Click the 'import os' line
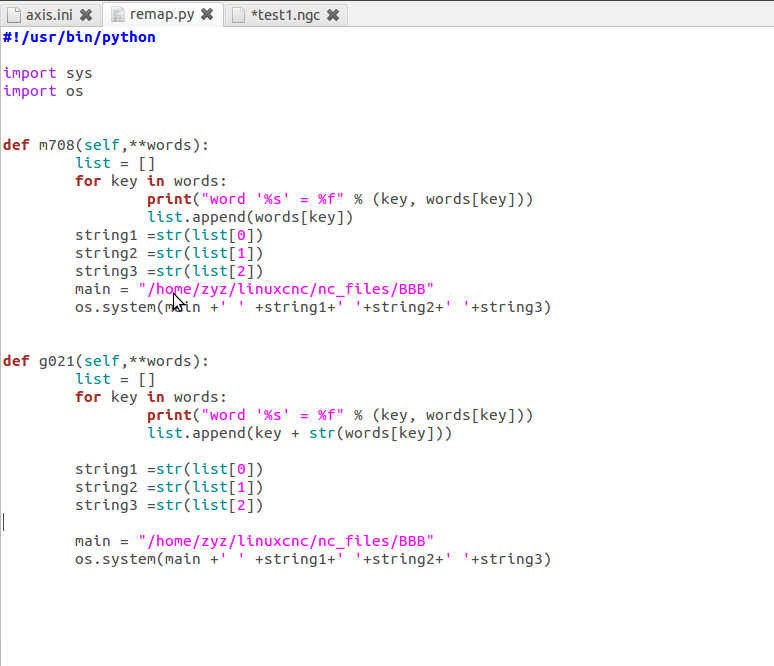The width and height of the screenshot is (774, 666). click(43, 91)
